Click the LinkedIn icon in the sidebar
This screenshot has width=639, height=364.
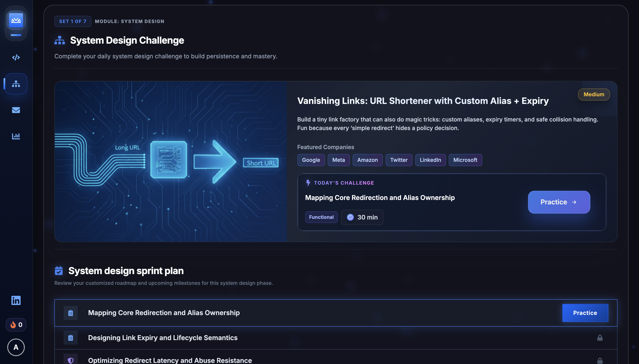(16, 300)
